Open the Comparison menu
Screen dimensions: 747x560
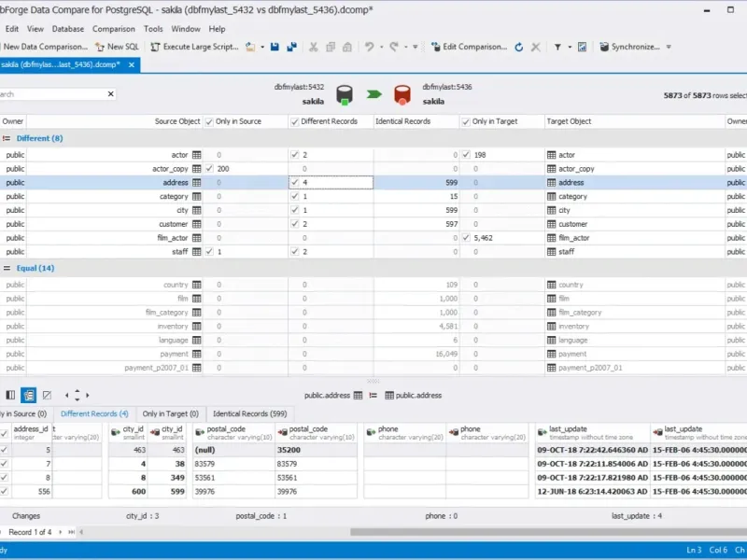pyautogui.click(x=113, y=29)
